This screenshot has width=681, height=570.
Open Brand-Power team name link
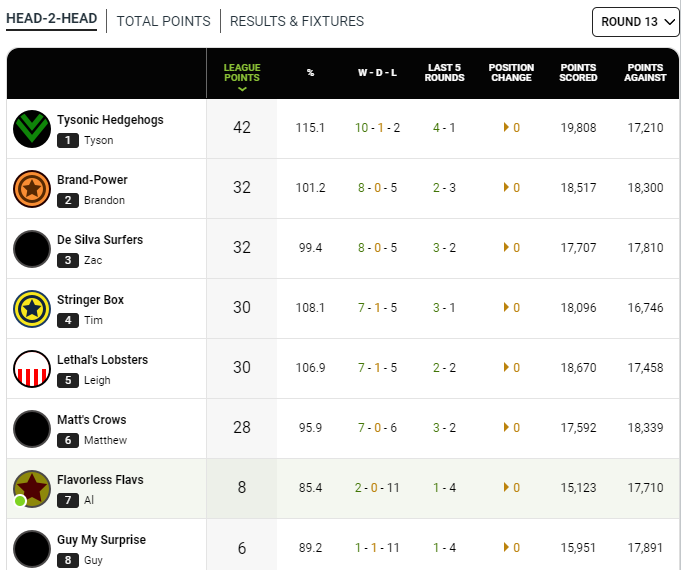[92, 180]
